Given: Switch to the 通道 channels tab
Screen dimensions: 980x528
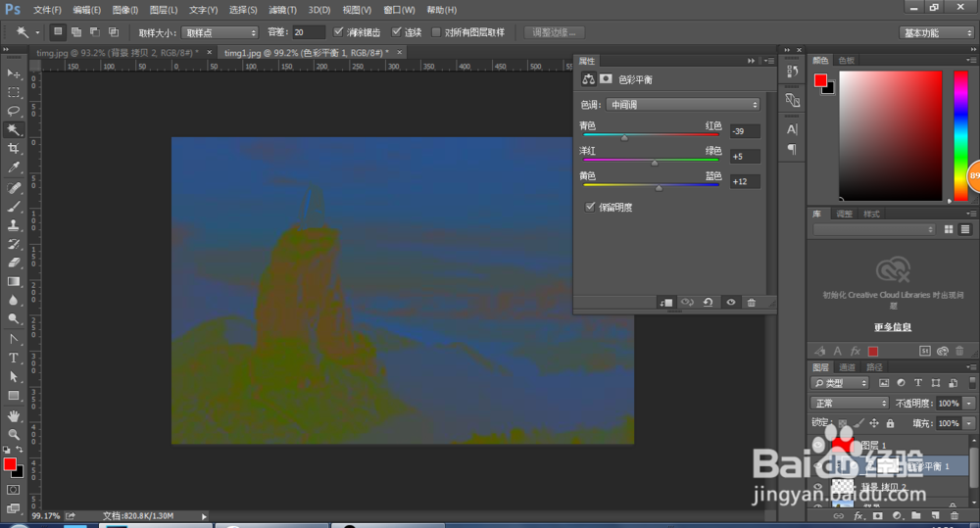Looking at the screenshot, I should pos(847,366).
